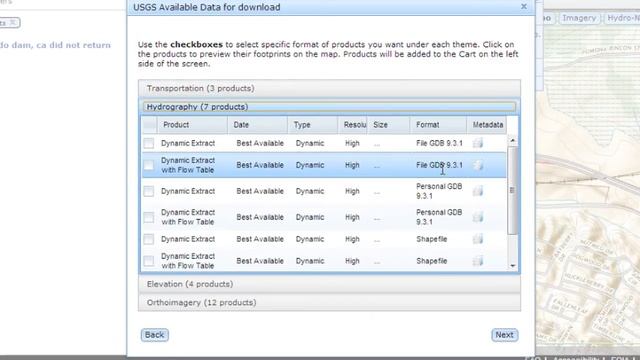Image resolution: width=640 pixels, height=360 pixels.
Task: Expand Orthoimagery (12 products) section
Action: (329, 302)
